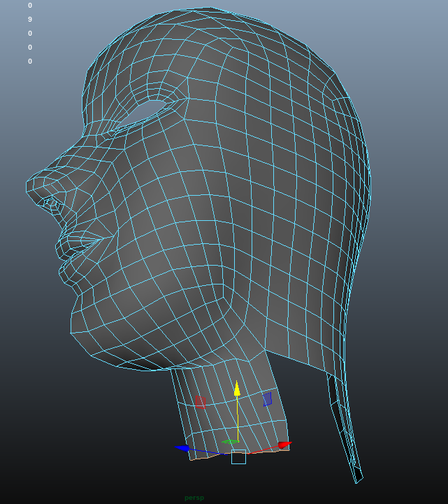Click the nostril on the head mesh
This screenshot has width=448, height=504.
(x=51, y=203)
